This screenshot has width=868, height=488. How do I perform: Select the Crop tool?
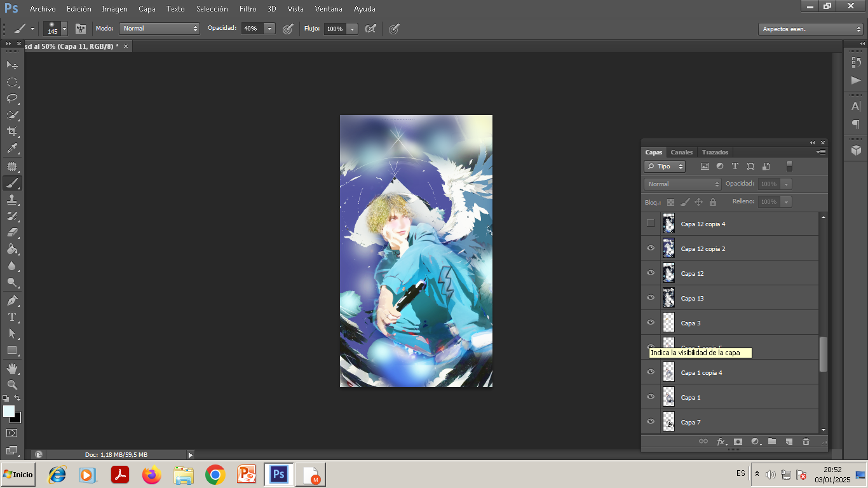coord(12,132)
